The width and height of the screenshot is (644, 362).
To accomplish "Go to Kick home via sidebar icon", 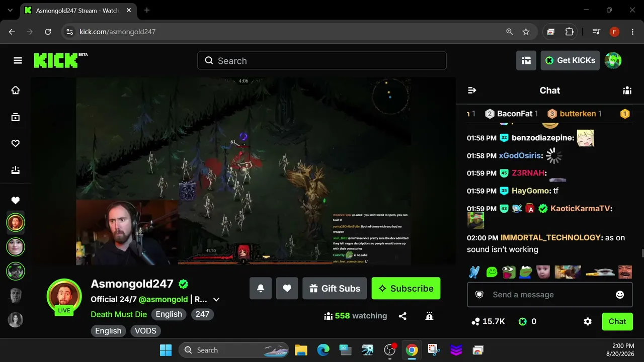I will (x=16, y=90).
